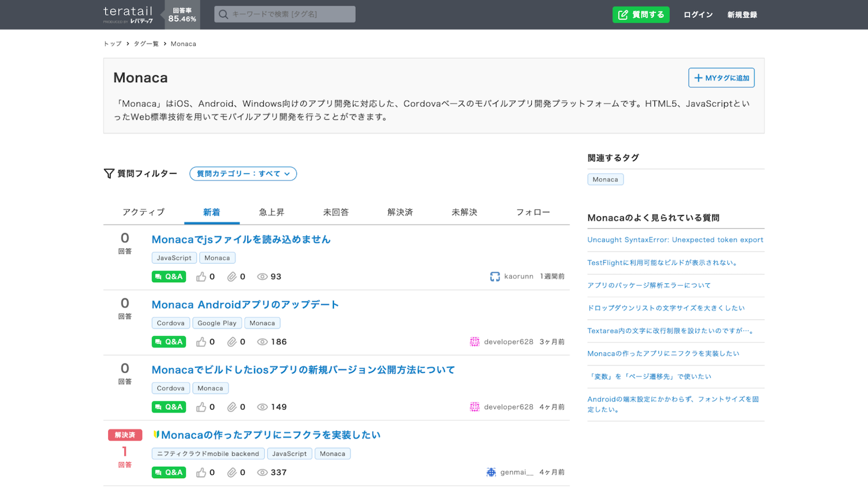Image resolution: width=868 pixels, height=491 pixels.
Task: Click ニフティクラウドmobile backend tag
Action: click(208, 454)
